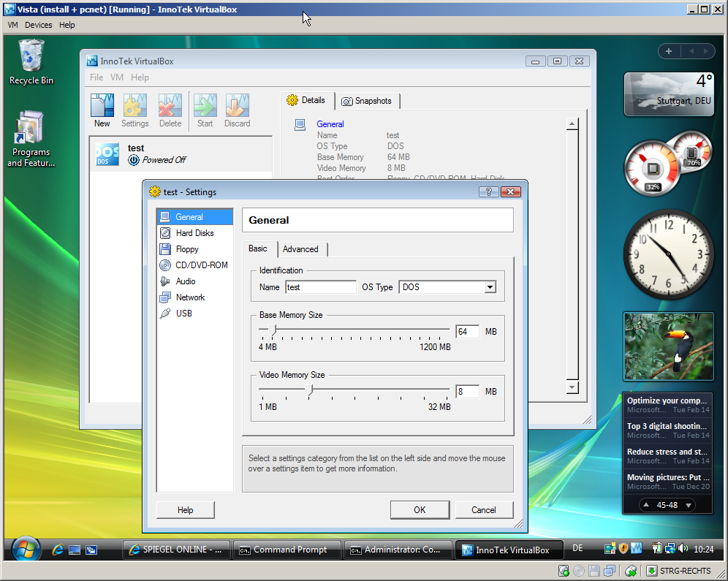Switch to the Advanced tab
728x581 pixels.
click(300, 249)
